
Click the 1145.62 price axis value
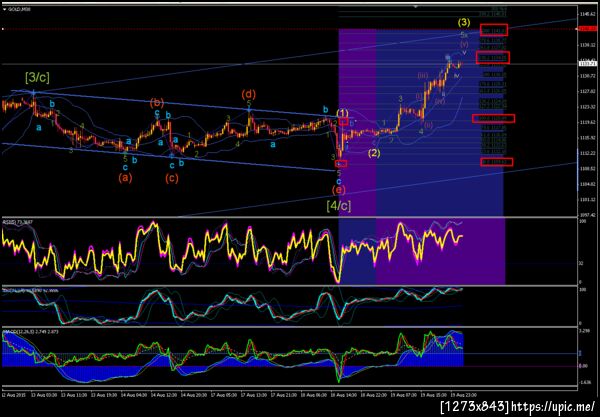coord(587,14)
